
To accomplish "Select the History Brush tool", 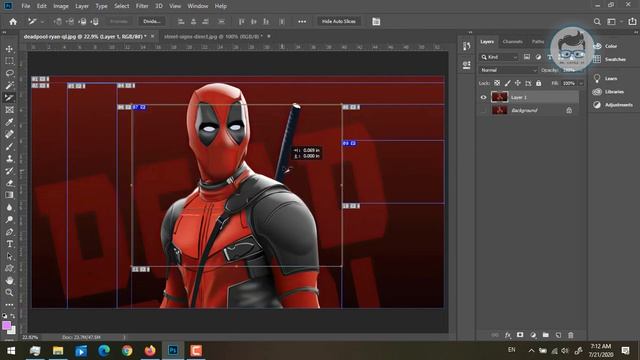I will click(9, 171).
